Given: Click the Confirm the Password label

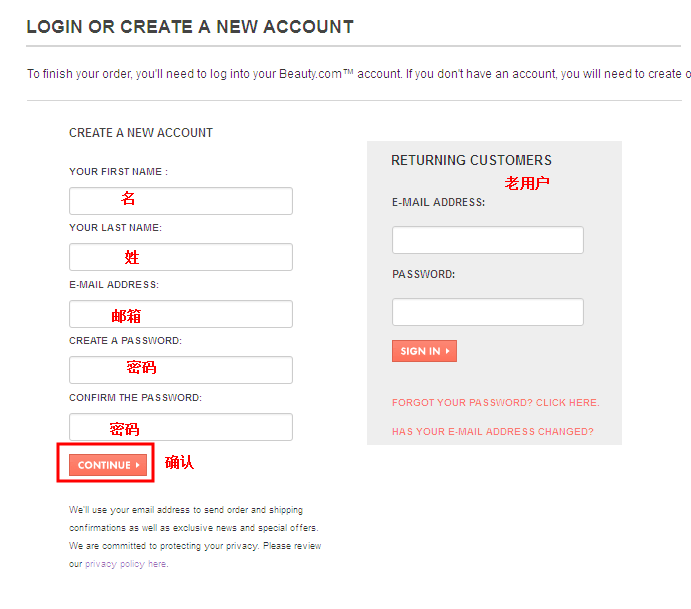Looking at the screenshot, I should pyautogui.click(x=135, y=398).
